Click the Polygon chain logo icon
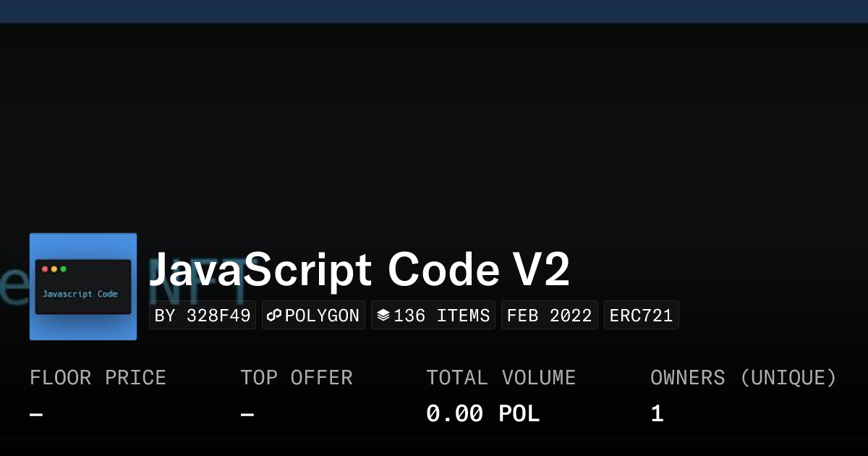Image resolution: width=868 pixels, height=456 pixels. [274, 316]
